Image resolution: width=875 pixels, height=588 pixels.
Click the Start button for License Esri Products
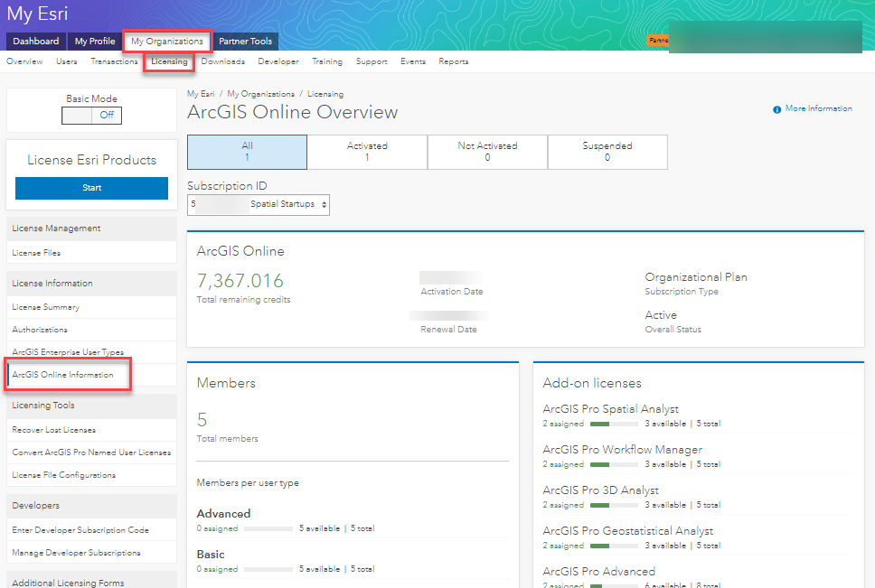[x=91, y=188]
